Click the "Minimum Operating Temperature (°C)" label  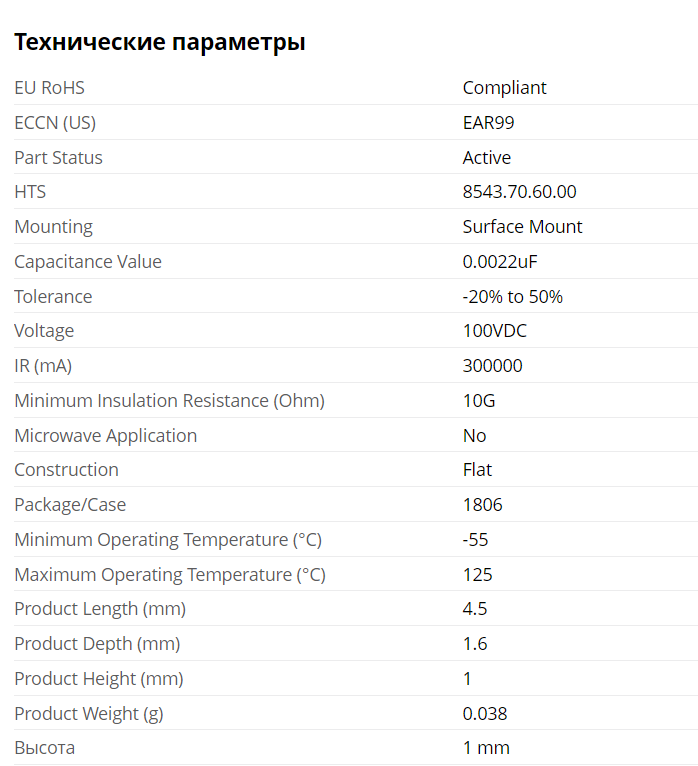[x=168, y=540]
